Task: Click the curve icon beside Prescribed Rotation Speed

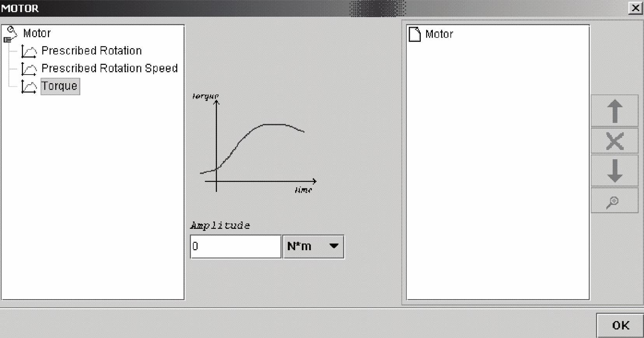Action: coord(29,69)
